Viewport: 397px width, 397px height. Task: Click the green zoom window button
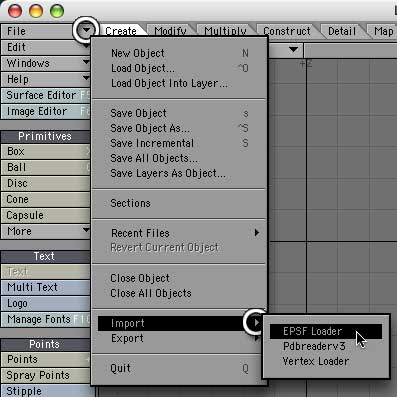pos(57,11)
